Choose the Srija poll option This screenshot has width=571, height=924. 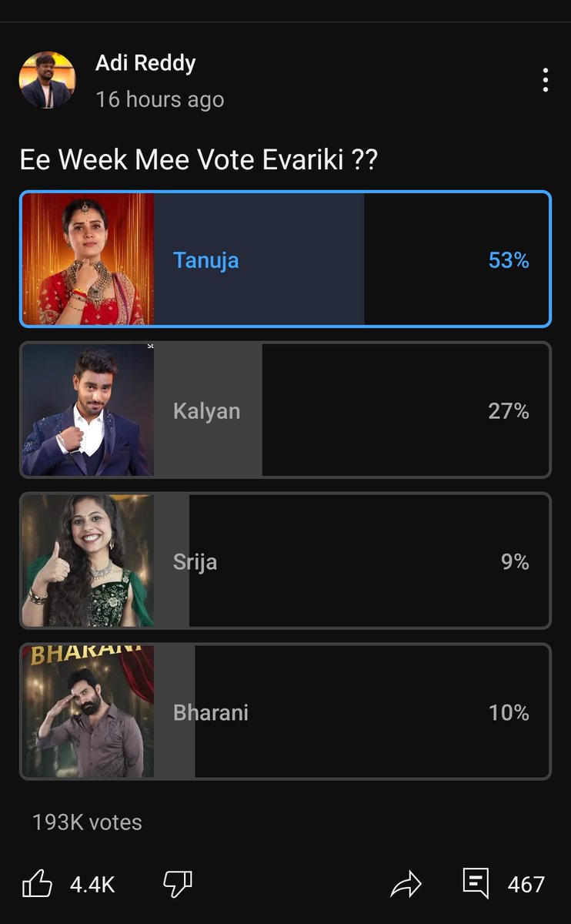285,561
